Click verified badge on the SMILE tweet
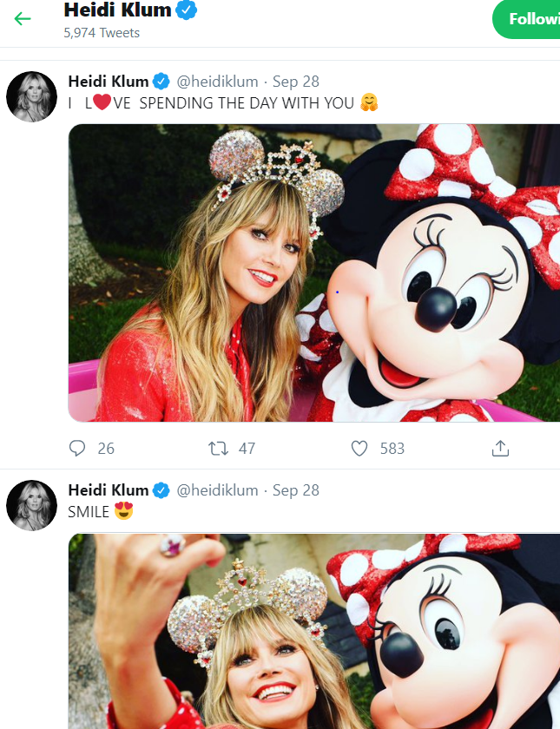560x729 pixels. point(161,490)
